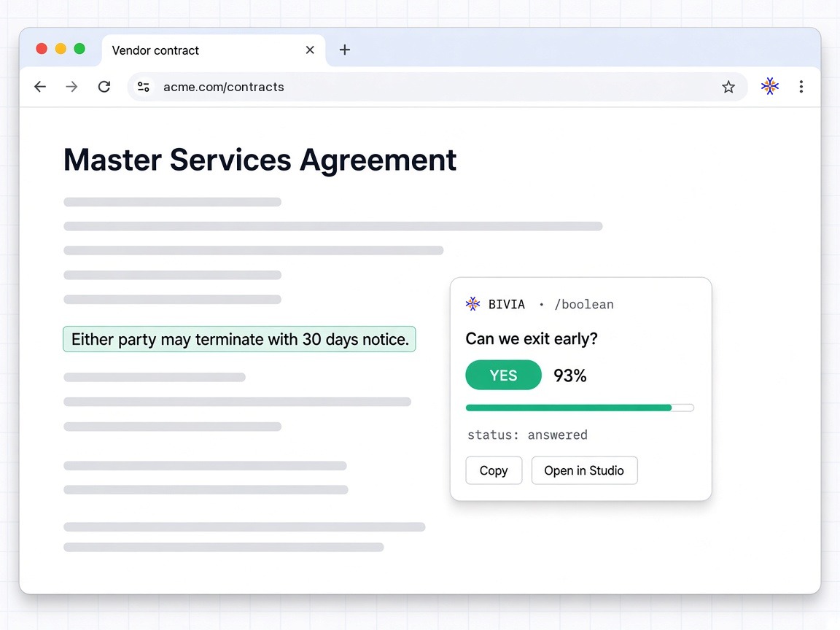Click the highlighted termination clause text
Viewport: 840px width, 630px height.
(x=239, y=339)
